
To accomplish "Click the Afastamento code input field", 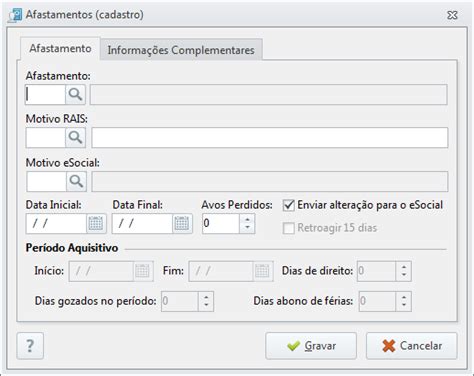I will coord(45,95).
